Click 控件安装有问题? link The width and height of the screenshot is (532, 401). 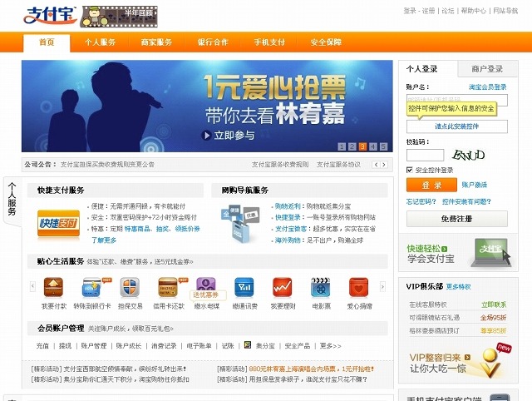tap(466, 201)
